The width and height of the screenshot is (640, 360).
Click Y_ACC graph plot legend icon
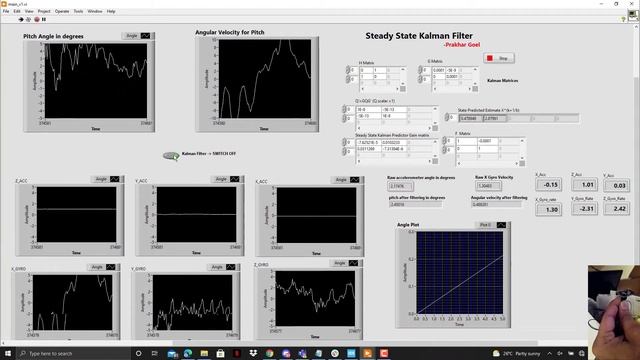pyautogui.click(x=235, y=179)
